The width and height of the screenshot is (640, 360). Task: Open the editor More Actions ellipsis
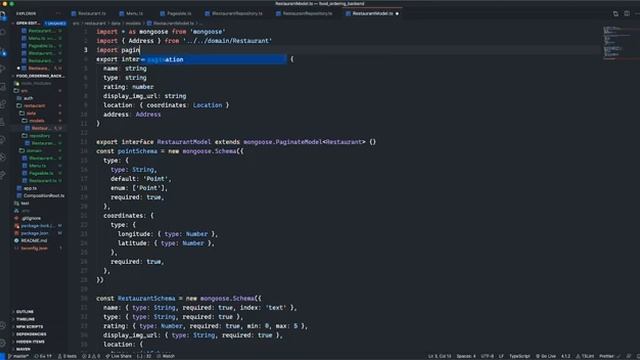click(637, 13)
